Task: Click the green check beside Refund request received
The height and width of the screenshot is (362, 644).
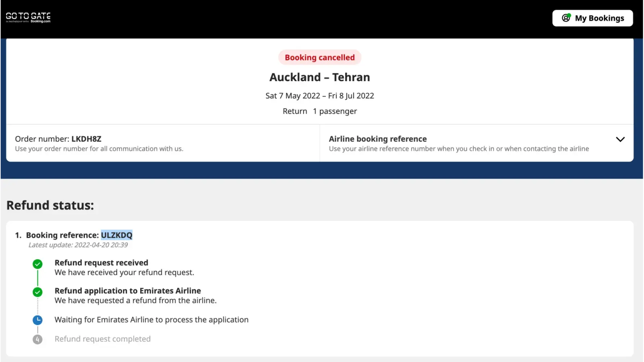Action: tap(37, 264)
